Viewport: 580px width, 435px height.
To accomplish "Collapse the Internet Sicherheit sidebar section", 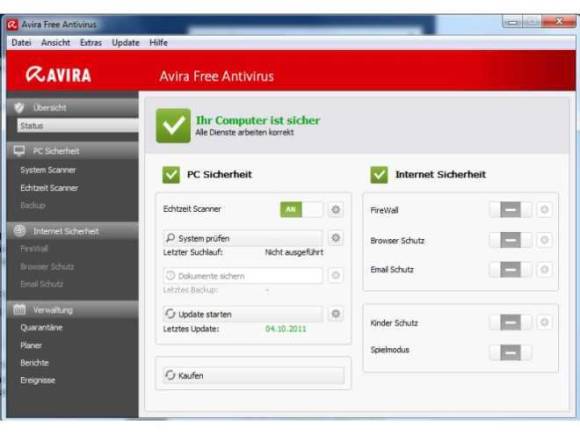I will 73,231.
